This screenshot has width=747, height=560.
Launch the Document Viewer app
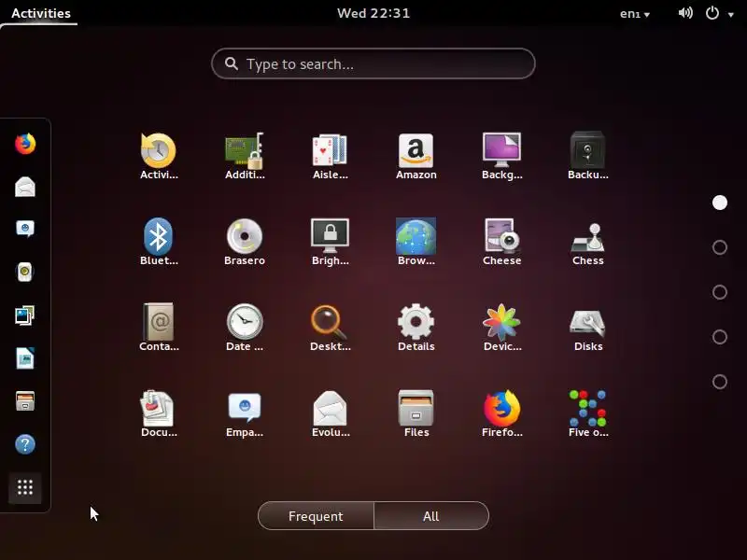point(159,413)
